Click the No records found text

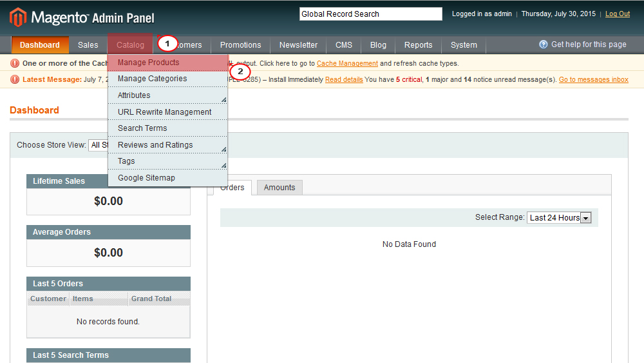(x=108, y=322)
